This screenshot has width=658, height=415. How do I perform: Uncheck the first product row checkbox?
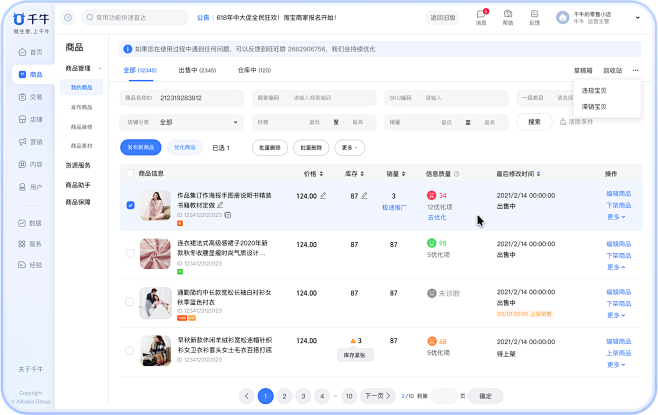click(x=130, y=205)
